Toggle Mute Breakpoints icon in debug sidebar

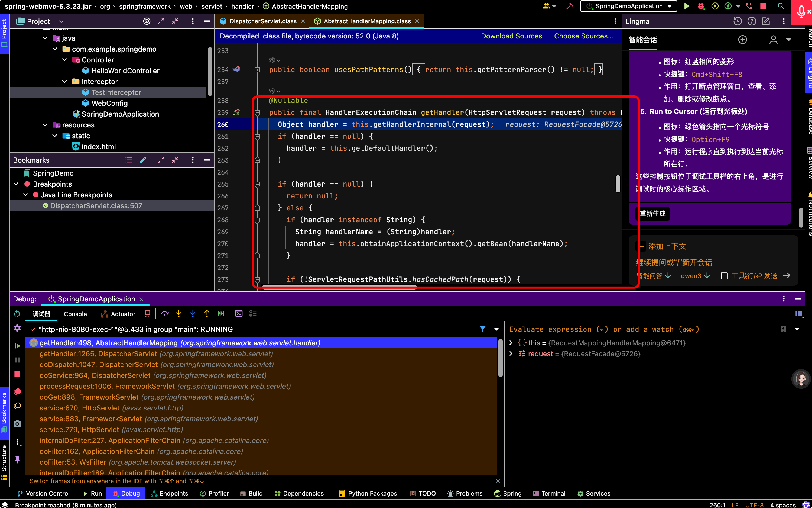(17, 406)
